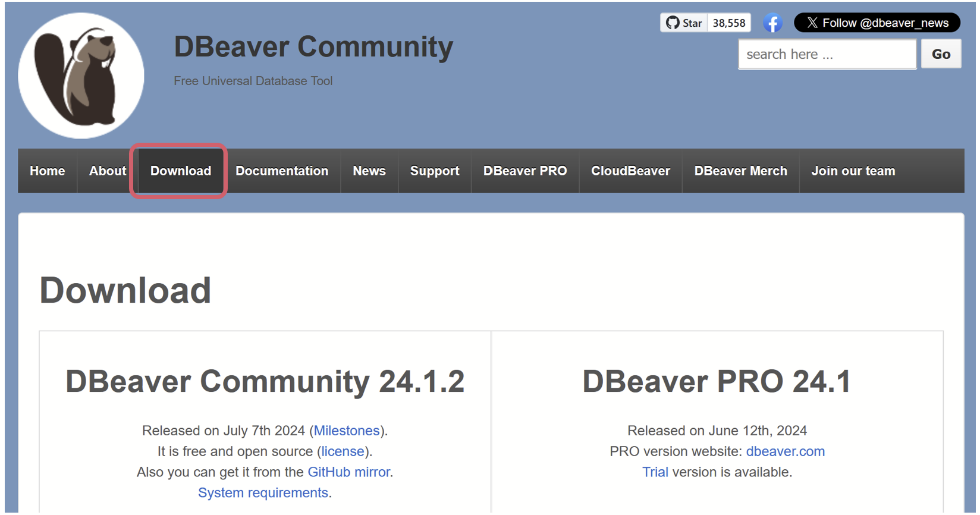Open the 38,558 star count link
980x515 pixels.
coord(729,23)
